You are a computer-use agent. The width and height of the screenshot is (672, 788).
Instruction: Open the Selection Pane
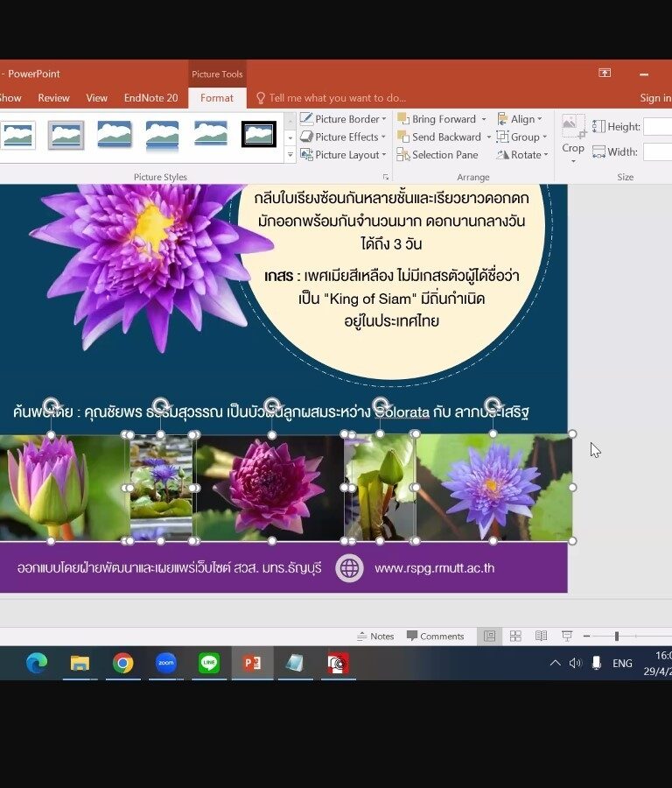click(x=437, y=155)
